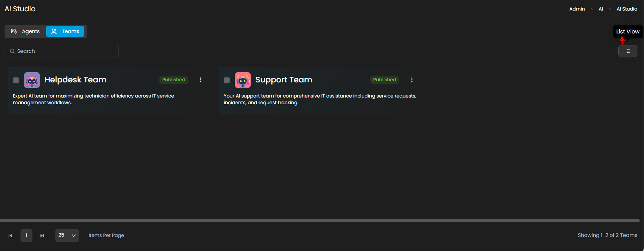The image size is (644, 251).
Task: Jump to the last page of results
Action: tap(42, 236)
